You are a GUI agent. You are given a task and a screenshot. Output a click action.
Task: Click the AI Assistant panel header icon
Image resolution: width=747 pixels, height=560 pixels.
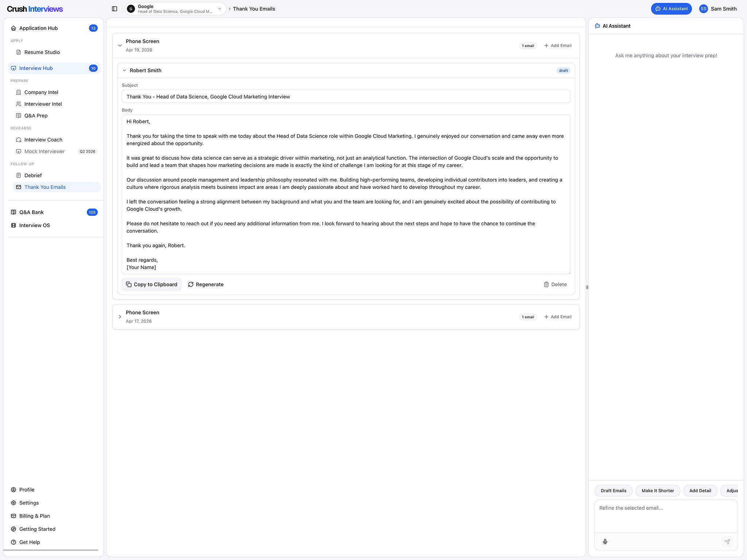point(597,26)
